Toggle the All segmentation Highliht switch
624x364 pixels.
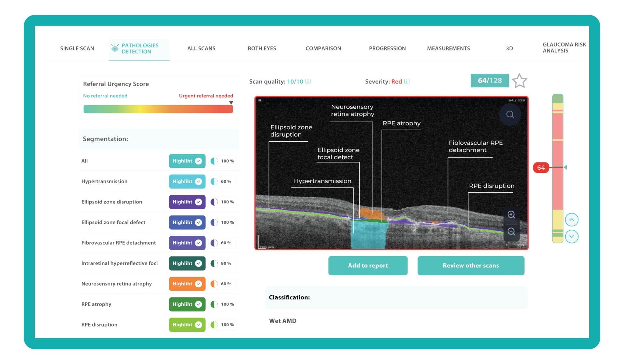[x=187, y=161]
